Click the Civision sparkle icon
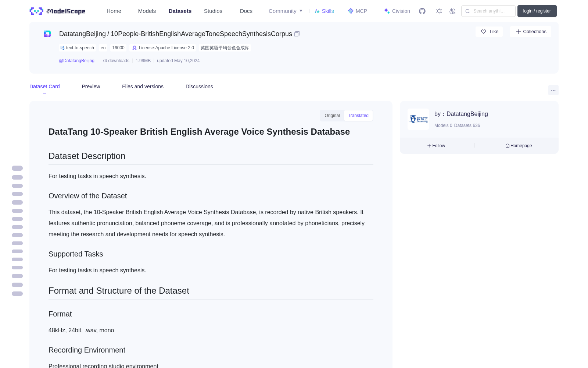This screenshot has height=368, width=588. [387, 11]
